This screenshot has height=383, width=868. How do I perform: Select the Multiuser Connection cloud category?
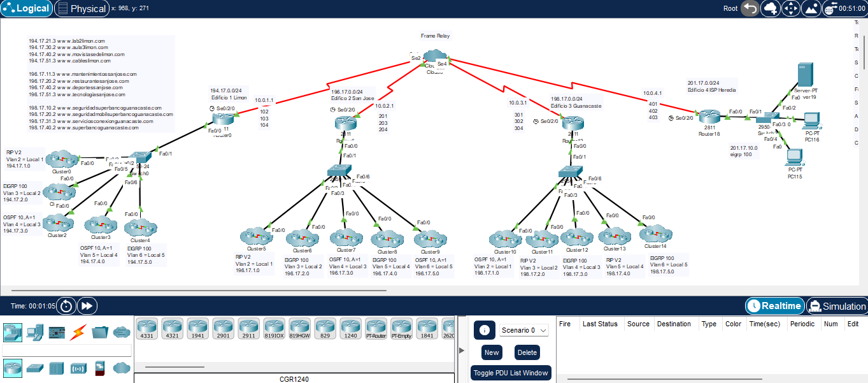click(122, 332)
